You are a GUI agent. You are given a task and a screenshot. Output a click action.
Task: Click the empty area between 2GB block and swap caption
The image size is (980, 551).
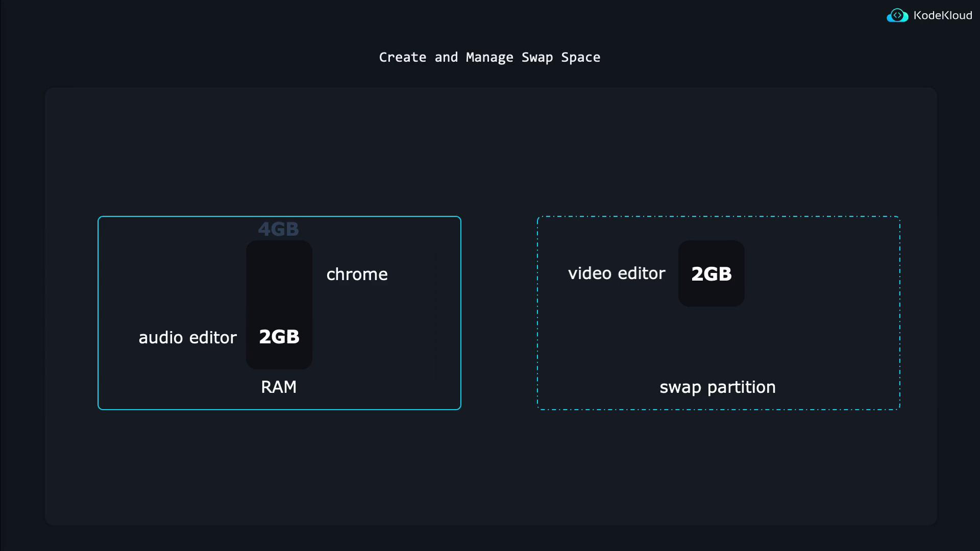pos(715,342)
